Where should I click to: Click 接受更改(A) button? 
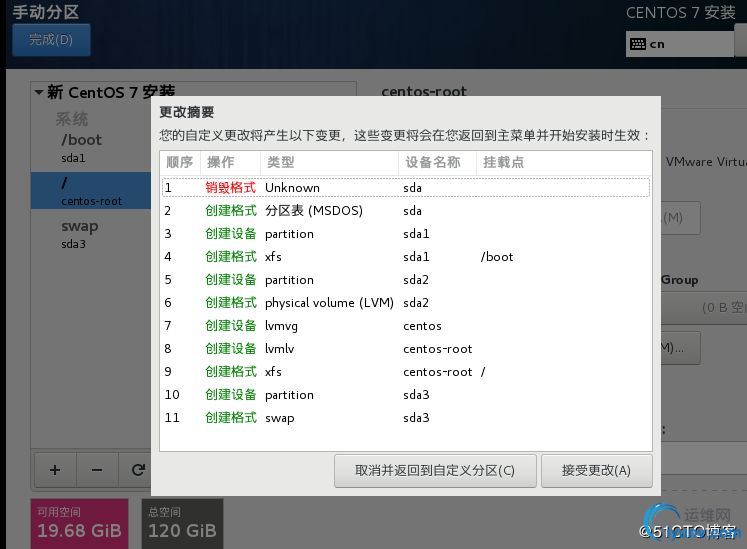[596, 471]
